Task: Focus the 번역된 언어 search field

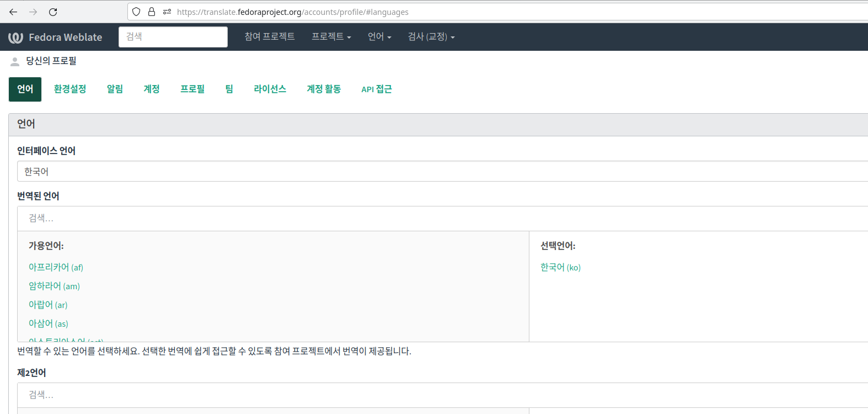Action: [441, 219]
